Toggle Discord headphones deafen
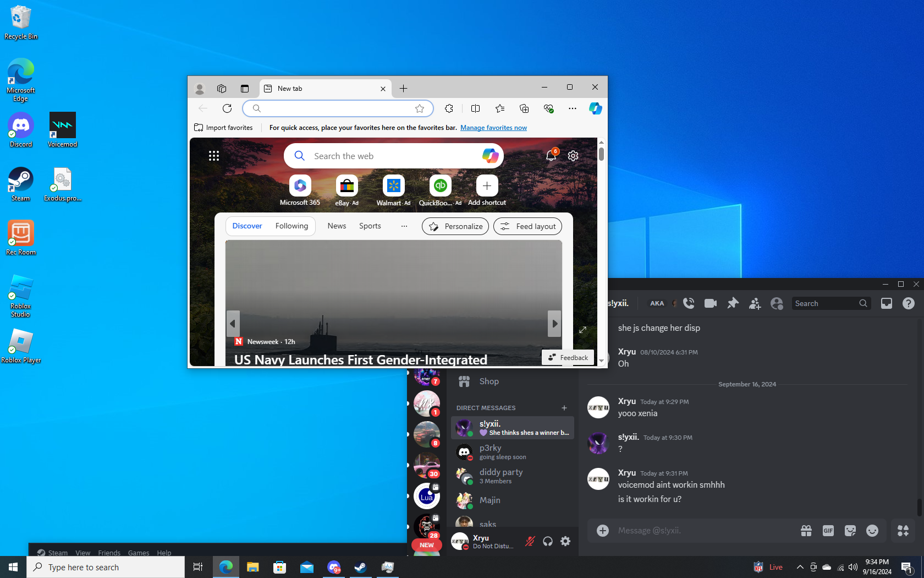This screenshot has width=924, height=578. pyautogui.click(x=548, y=542)
